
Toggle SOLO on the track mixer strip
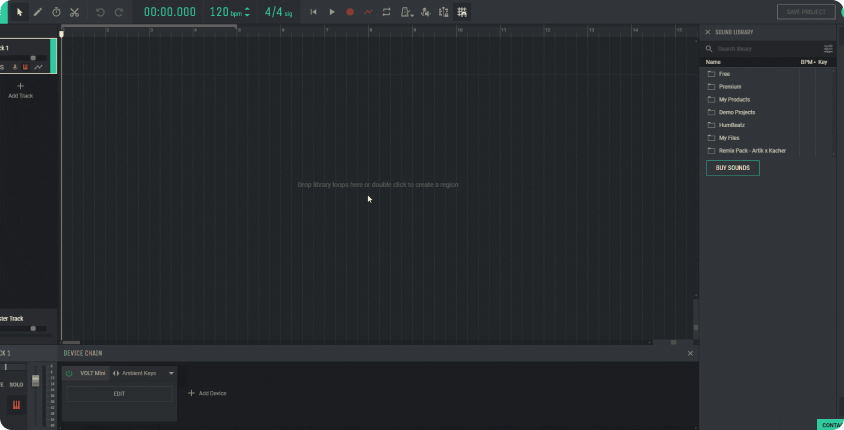[17, 384]
